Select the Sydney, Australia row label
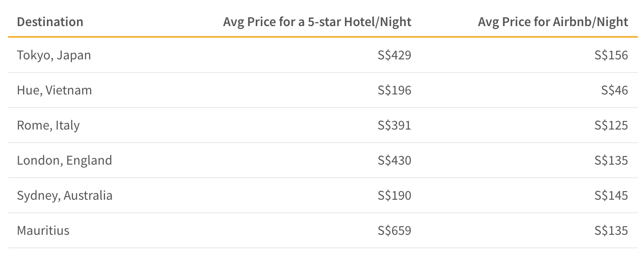644x260 pixels. pyautogui.click(x=65, y=196)
